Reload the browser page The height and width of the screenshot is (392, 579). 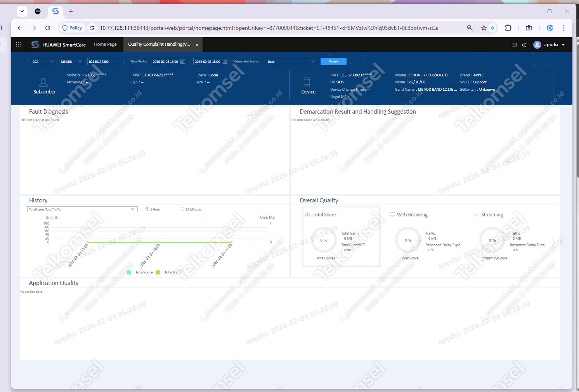[48, 28]
